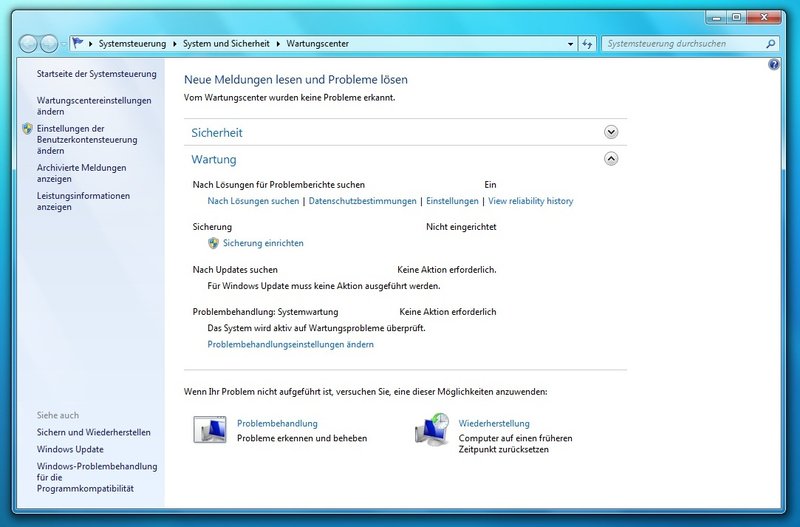Click the shield icon beside Sicherung einrichten
Screen dimensions: 800x527
coord(213,243)
